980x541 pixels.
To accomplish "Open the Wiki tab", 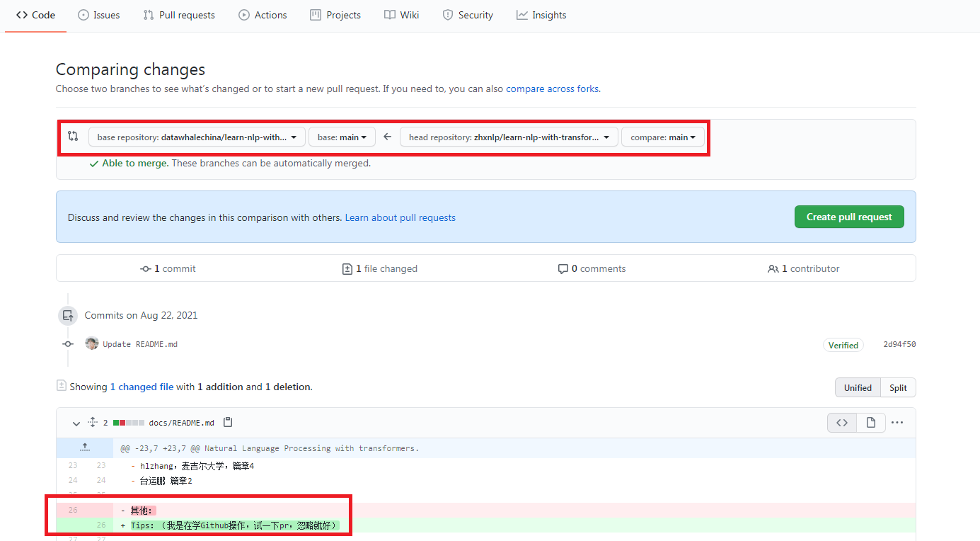I will 402,15.
